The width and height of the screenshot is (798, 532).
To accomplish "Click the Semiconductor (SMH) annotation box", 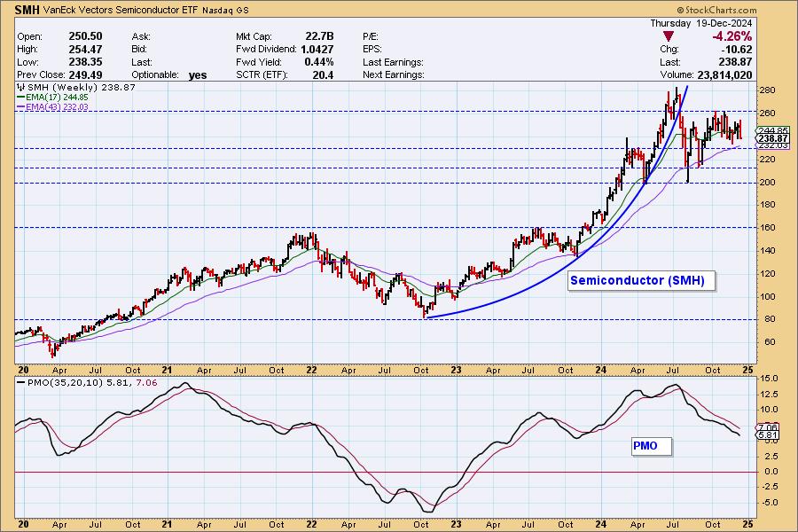I will (641, 280).
